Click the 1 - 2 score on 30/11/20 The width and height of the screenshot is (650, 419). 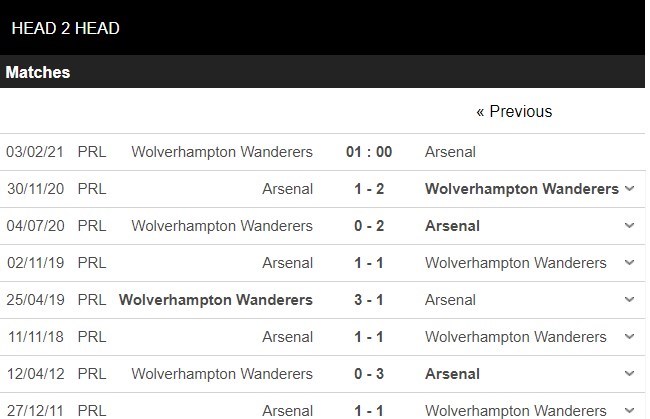point(368,189)
